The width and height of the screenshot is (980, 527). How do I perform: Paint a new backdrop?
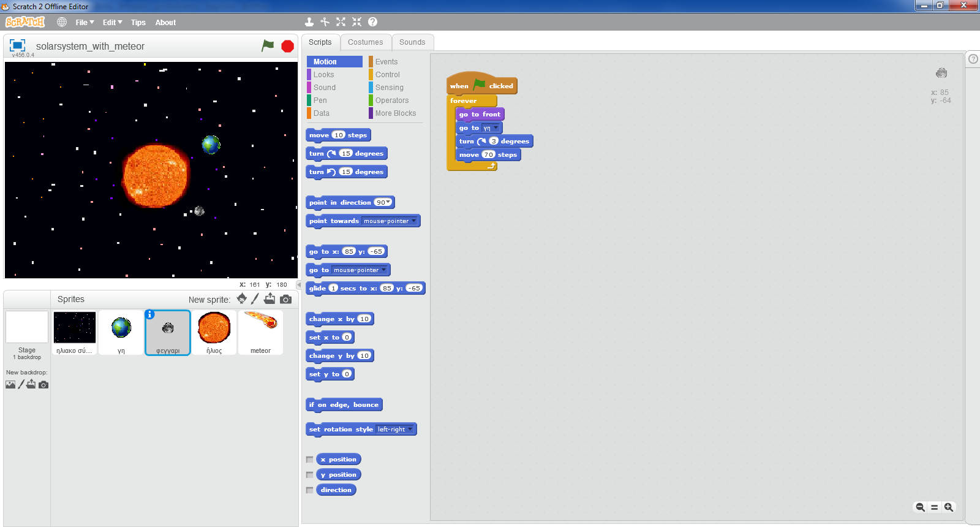21,384
